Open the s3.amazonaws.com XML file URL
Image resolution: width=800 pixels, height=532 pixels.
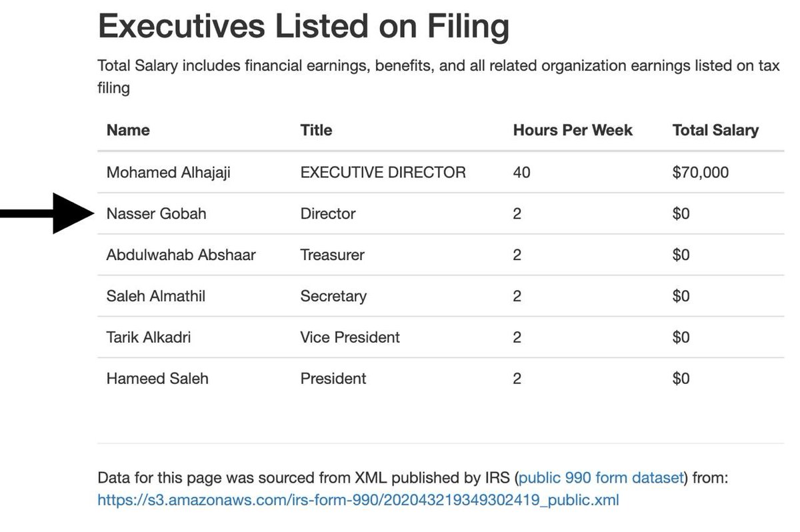tap(358, 499)
